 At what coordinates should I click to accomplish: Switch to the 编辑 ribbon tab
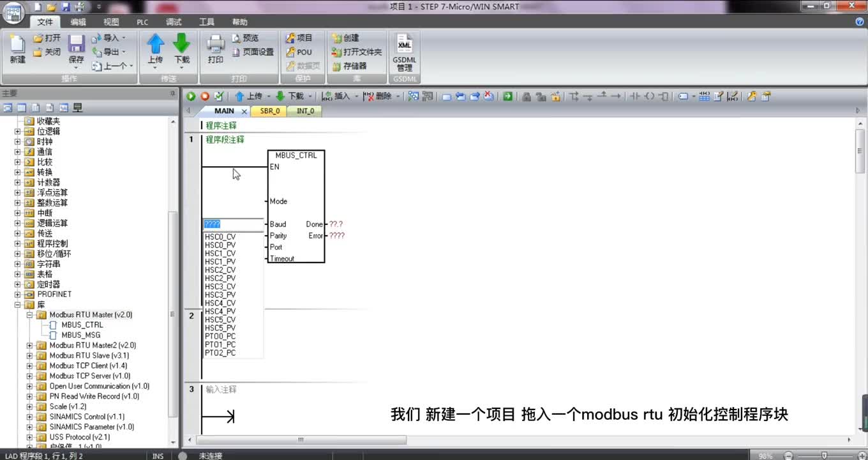coord(79,22)
